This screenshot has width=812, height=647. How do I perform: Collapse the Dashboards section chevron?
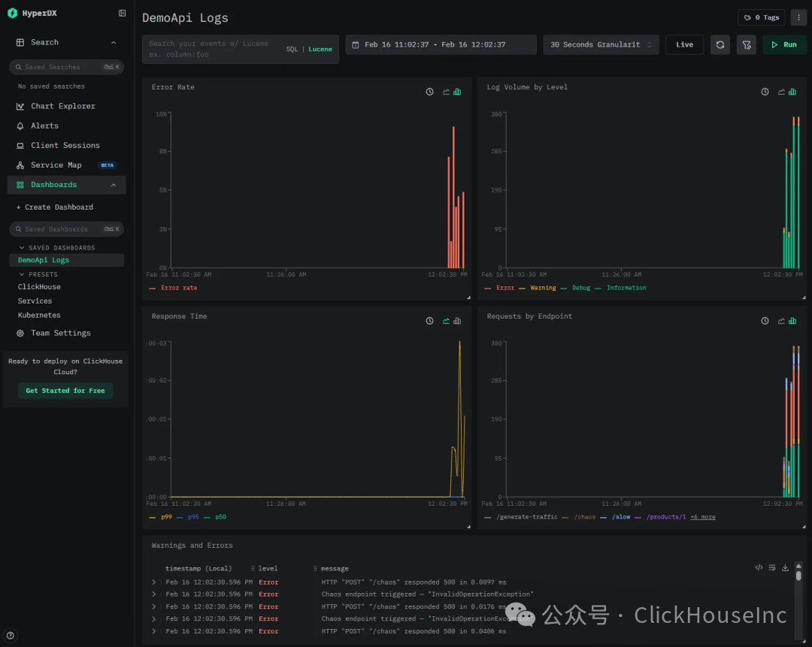pos(114,185)
